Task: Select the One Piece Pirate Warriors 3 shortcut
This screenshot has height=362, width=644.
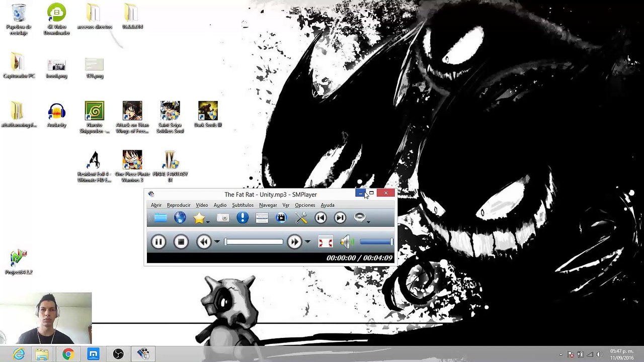Action: coord(132,167)
